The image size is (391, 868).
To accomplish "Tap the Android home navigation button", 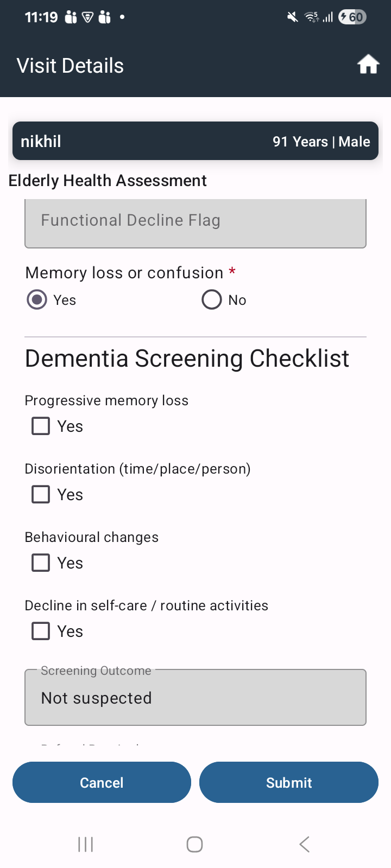I will click(x=195, y=844).
